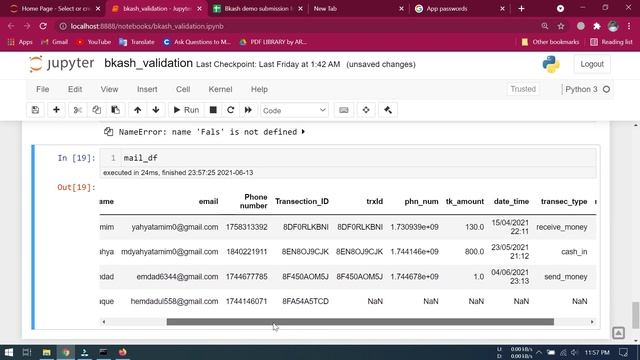Open Other bookmarks folder
The image size is (640, 360).
point(550,42)
